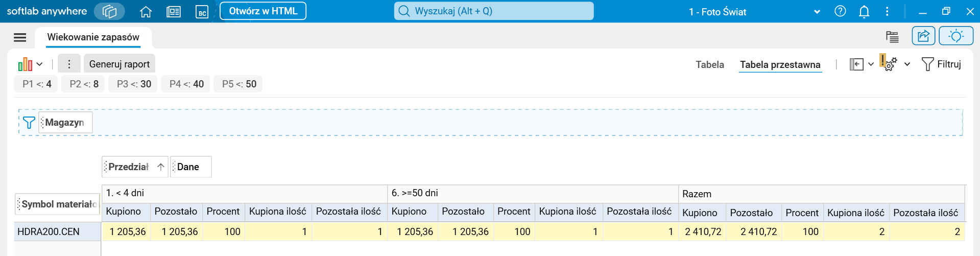Click the P5 <: 50 parameter

239,84
